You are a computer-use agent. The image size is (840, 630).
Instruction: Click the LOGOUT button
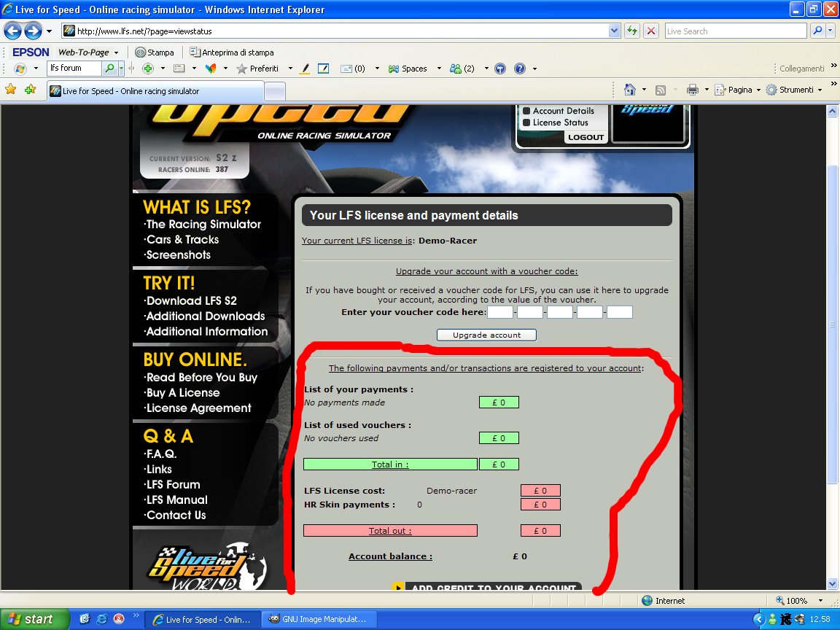pyautogui.click(x=586, y=137)
